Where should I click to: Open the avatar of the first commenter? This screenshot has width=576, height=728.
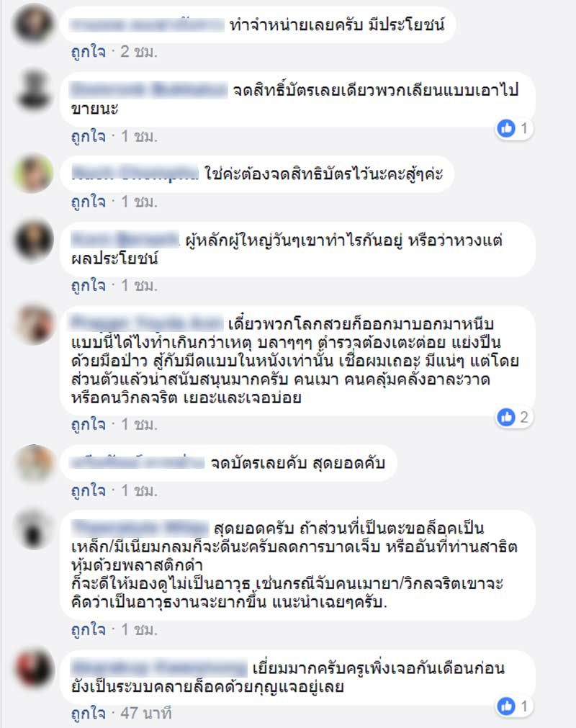click(33, 23)
